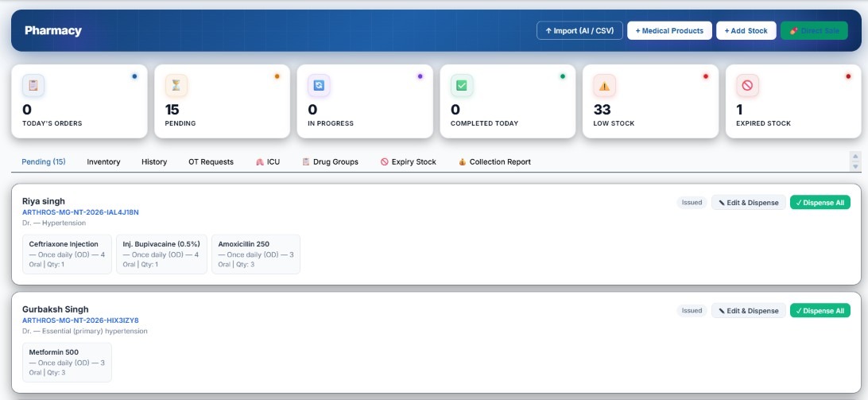Viewport: 868px width, 400px height.
Task: Click the prohibited icon beside Expiry Stock
Action: pyautogui.click(x=384, y=161)
